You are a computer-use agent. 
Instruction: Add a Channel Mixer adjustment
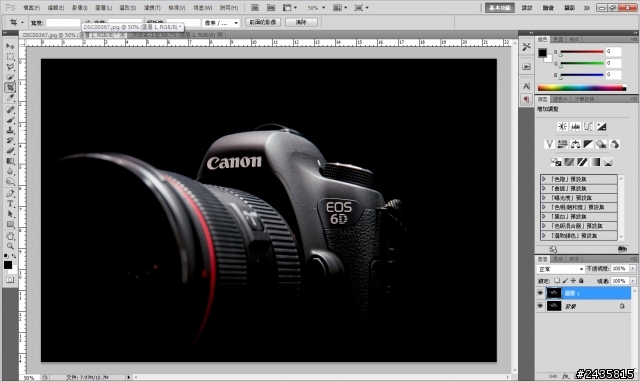point(614,144)
